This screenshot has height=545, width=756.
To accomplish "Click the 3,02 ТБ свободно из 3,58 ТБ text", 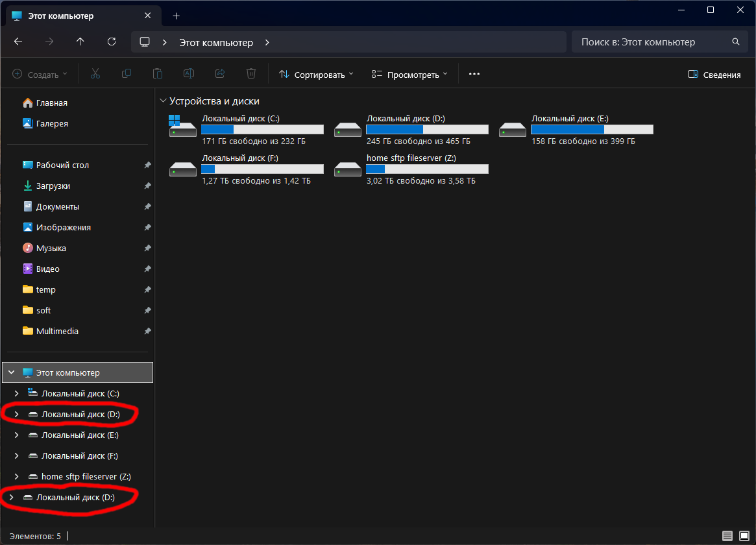I will point(421,181).
